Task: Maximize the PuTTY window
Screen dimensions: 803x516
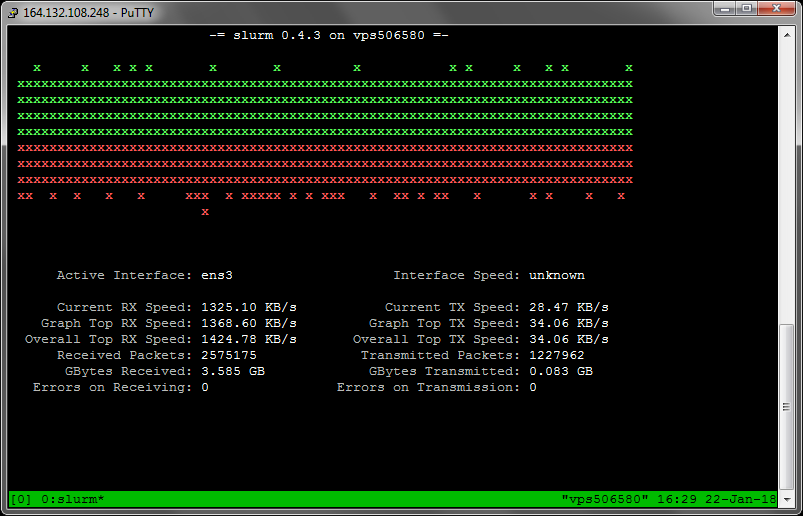Action: click(x=748, y=8)
